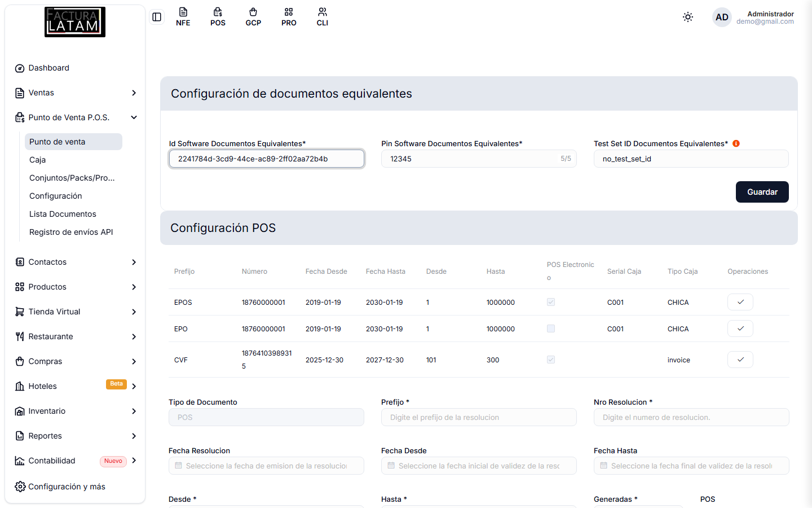Open Conjuntos/Packs/Pro... in the sidebar
Screen dimensions: 812x508
(x=73, y=178)
